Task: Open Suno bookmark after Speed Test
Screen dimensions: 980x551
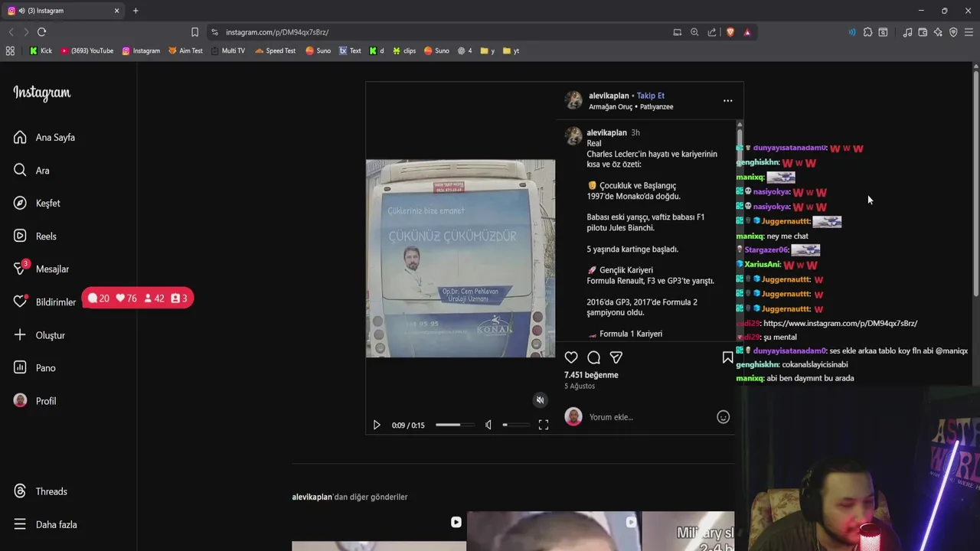Action: pos(318,51)
